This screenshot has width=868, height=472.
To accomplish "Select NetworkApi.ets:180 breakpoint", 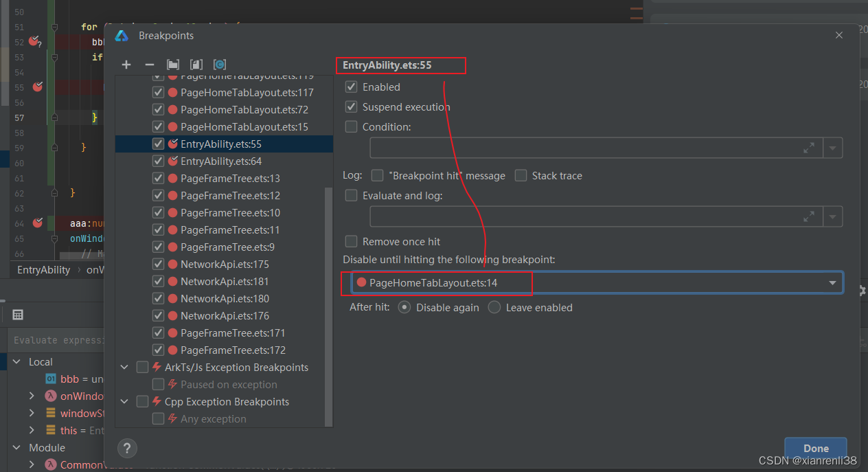I will pyautogui.click(x=224, y=299).
